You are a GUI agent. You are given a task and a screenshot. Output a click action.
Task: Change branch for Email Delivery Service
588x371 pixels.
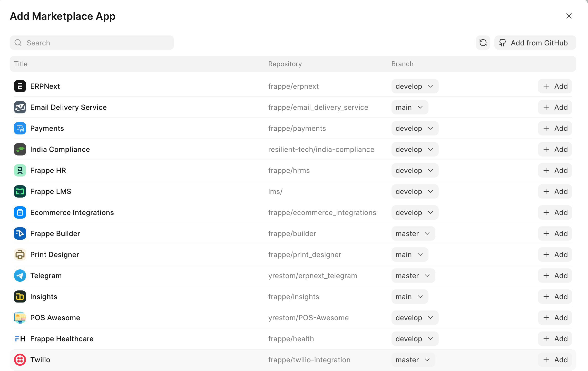click(x=409, y=107)
